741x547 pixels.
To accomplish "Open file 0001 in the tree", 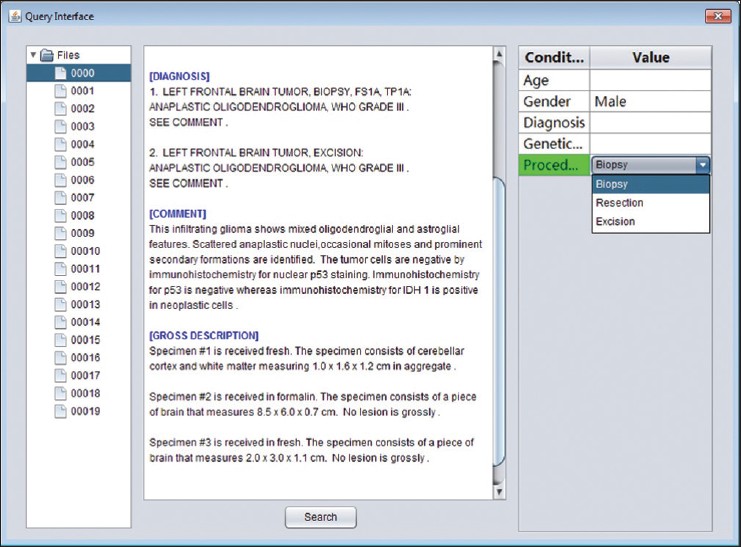I will tap(82, 91).
